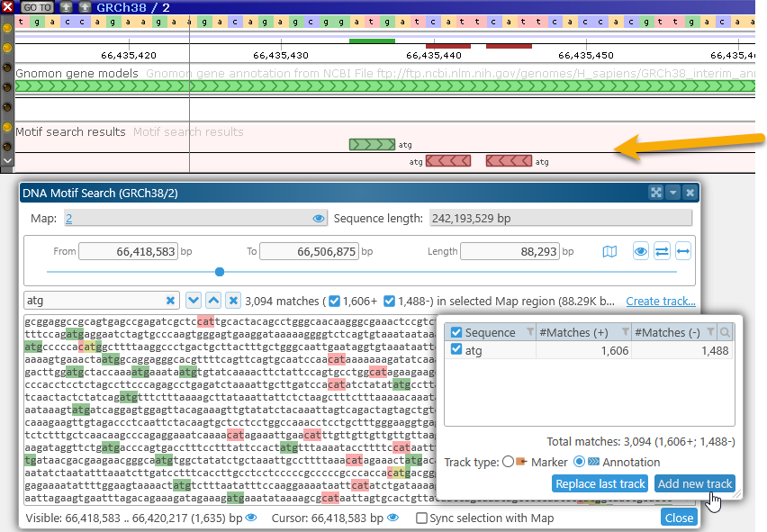The image size is (767, 532).
Task: Open the #Matches (+) column filter
Action: click(626, 333)
